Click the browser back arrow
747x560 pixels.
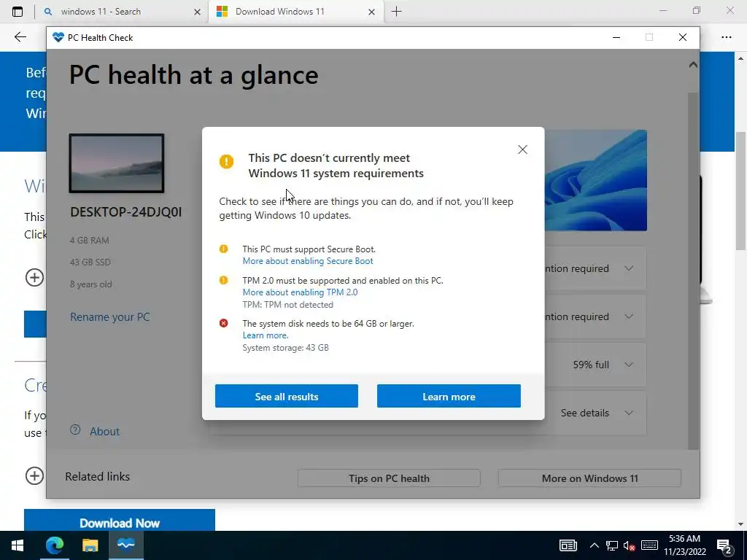(20, 37)
